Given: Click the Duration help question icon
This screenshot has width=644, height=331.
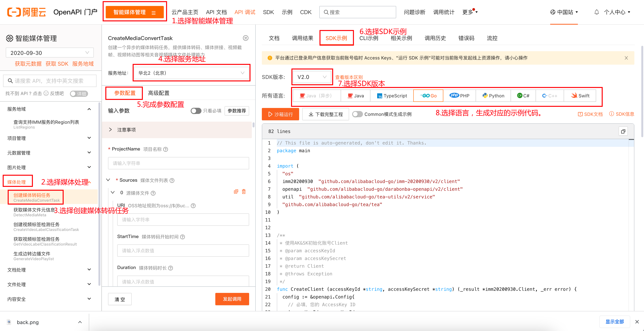Looking at the screenshot, I should [x=171, y=268].
